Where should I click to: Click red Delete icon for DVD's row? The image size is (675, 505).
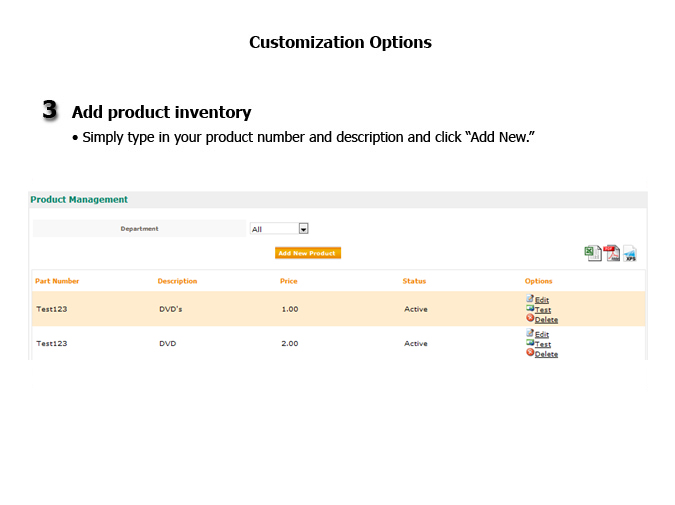point(530,319)
